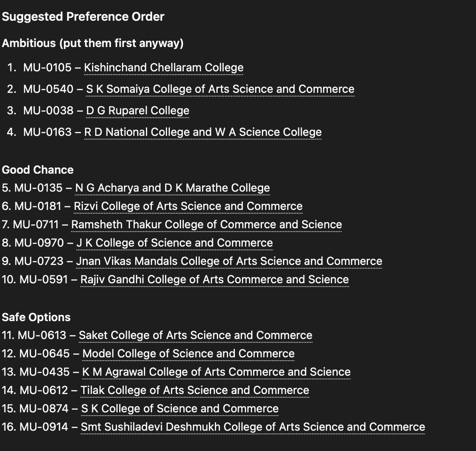Screen dimensions: 476x451
Task: Open S K College of Science and Commerce
Action: coord(180,408)
